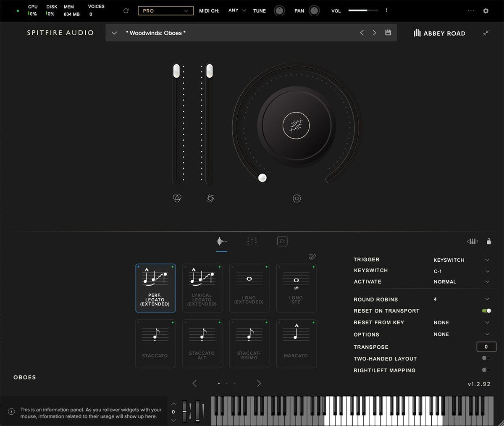Select the Long SFZ articulation
The width and height of the screenshot is (504, 426).
[x=296, y=288]
